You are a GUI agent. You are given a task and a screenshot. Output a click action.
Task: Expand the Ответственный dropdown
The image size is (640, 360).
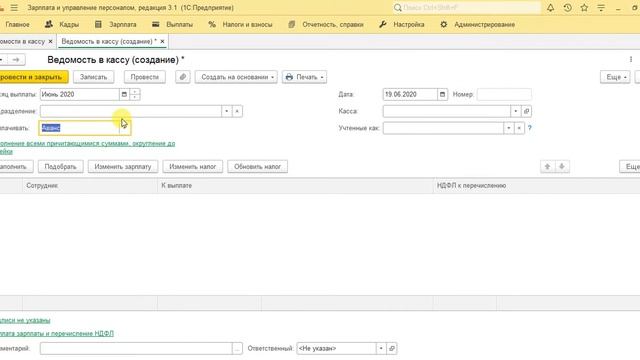pyautogui.click(x=381, y=348)
